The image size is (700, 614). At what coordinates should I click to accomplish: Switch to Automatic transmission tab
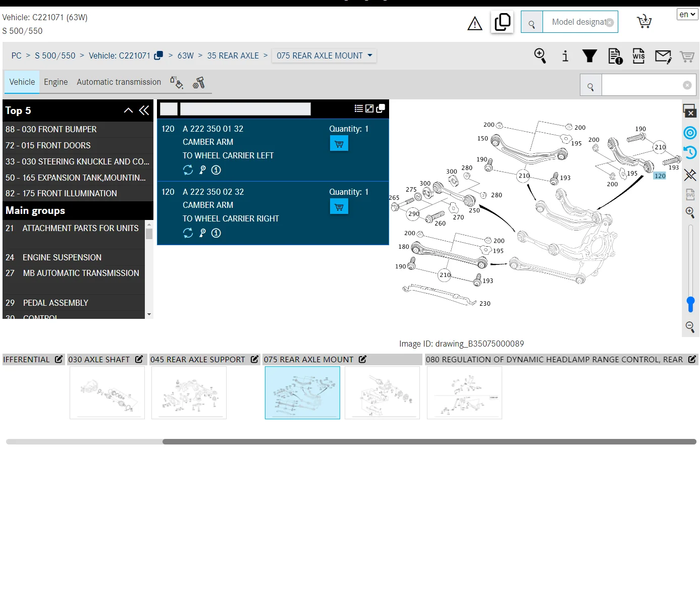pos(119,82)
